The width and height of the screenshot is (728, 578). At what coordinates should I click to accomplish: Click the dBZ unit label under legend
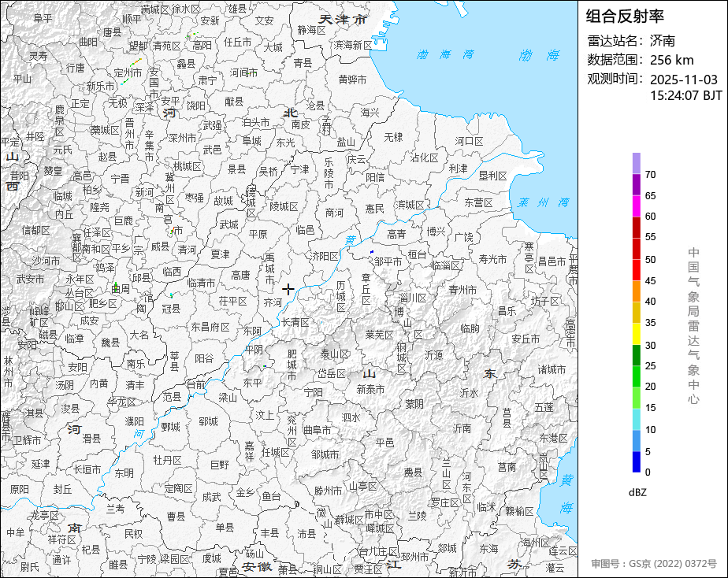point(637,493)
